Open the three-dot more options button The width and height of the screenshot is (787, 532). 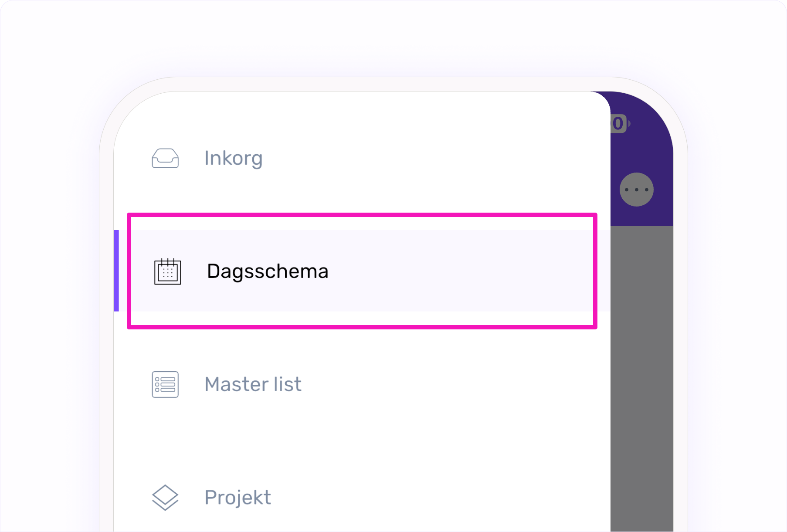pyautogui.click(x=636, y=190)
